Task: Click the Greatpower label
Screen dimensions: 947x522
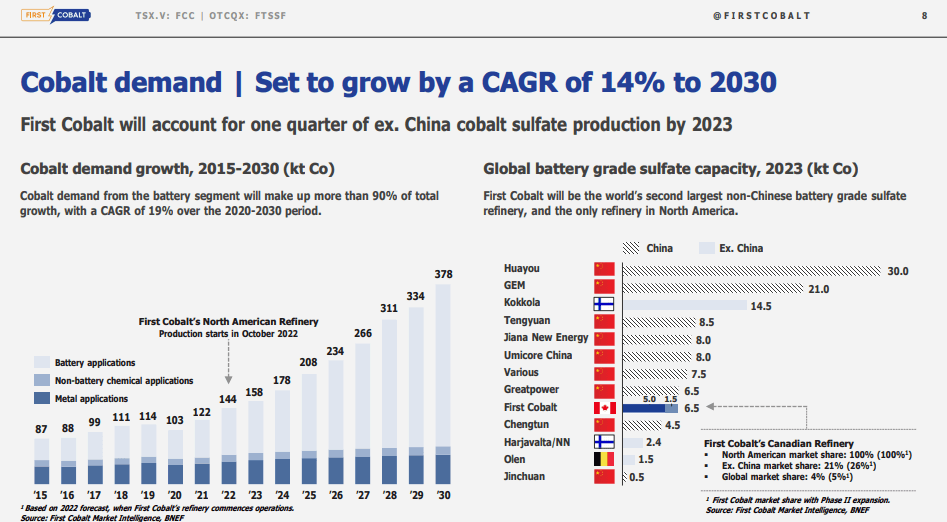Action: point(531,390)
